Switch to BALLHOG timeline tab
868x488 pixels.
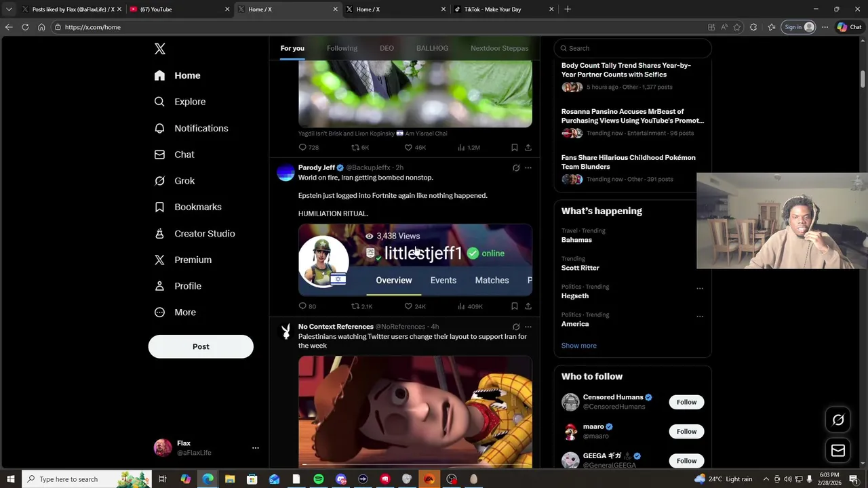(x=432, y=48)
